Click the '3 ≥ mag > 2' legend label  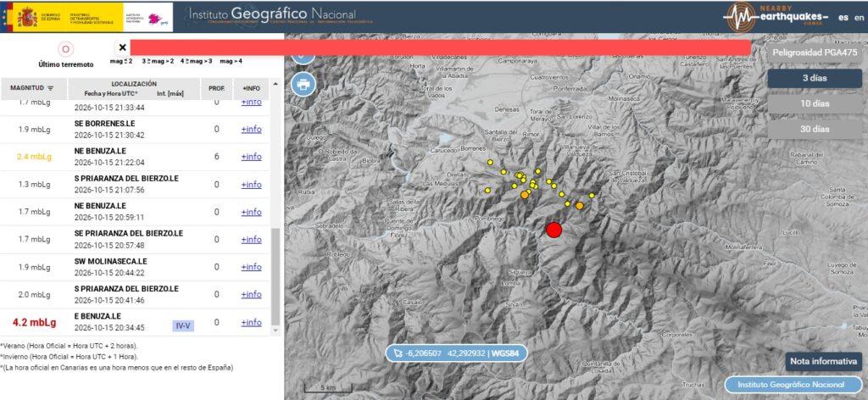coord(158,61)
